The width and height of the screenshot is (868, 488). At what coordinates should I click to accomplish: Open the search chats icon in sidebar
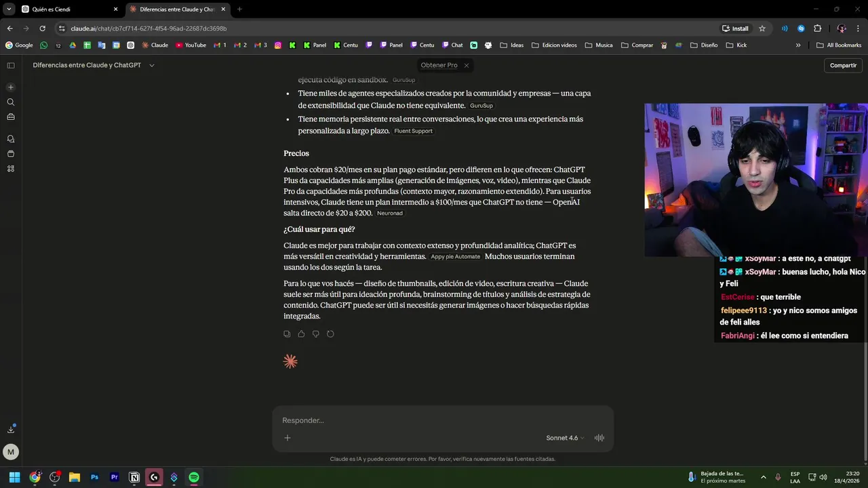[x=11, y=102]
